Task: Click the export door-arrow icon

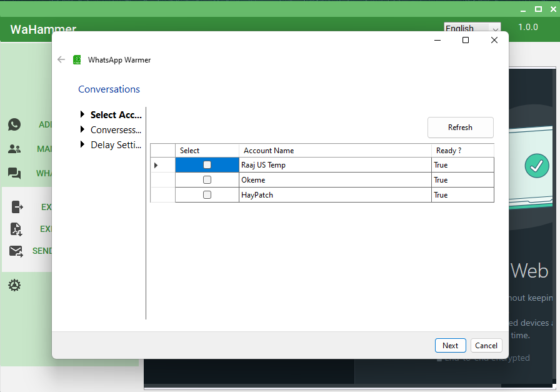Action: [17, 207]
